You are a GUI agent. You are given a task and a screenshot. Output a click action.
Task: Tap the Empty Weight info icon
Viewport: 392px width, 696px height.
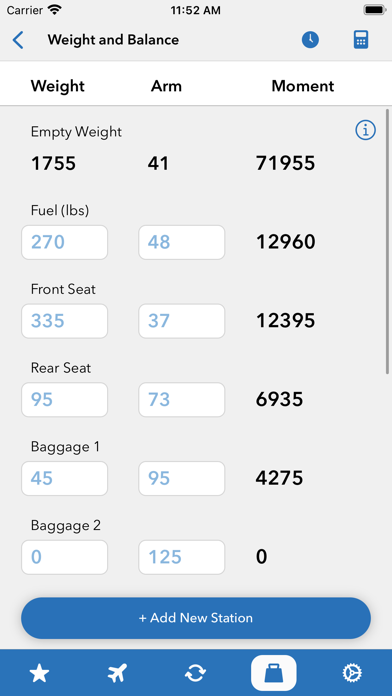[x=365, y=130]
